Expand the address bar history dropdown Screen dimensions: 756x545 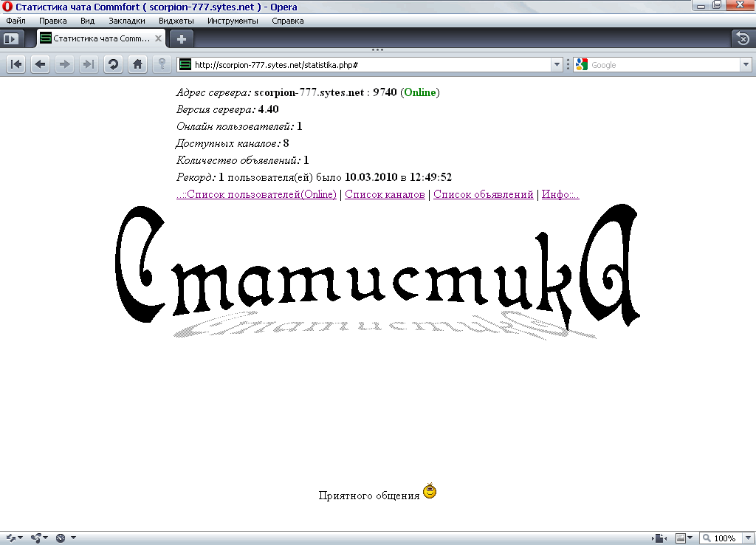click(x=557, y=65)
